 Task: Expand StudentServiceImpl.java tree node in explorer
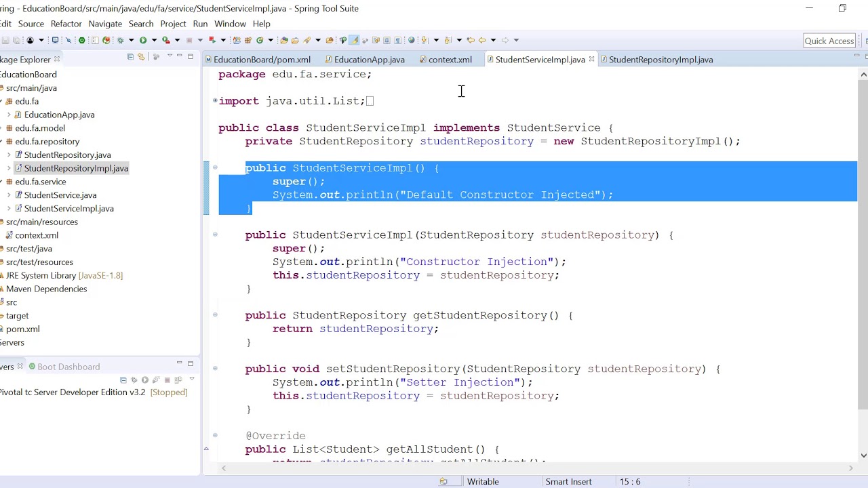tap(9, 209)
